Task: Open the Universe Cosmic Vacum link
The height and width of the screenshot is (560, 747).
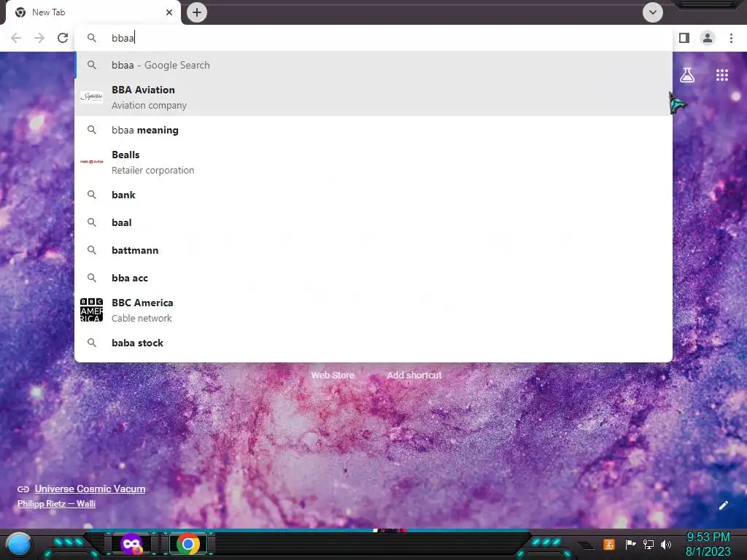Action: coord(90,489)
